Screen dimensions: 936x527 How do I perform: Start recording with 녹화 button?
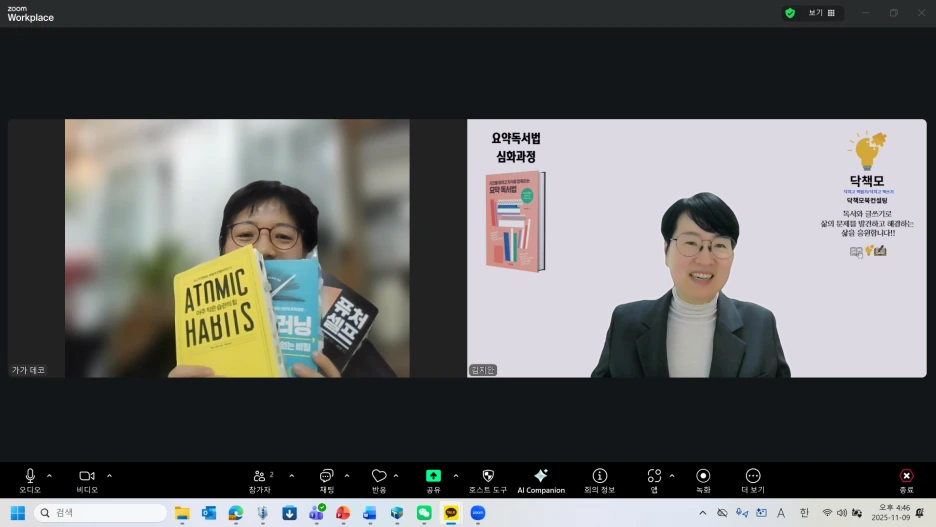(703, 480)
